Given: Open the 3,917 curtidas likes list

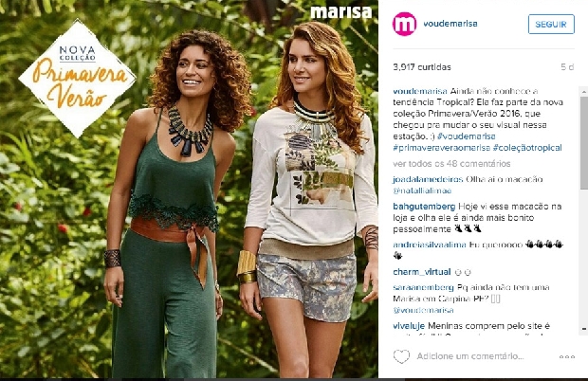Looking at the screenshot, I should click(x=421, y=67).
